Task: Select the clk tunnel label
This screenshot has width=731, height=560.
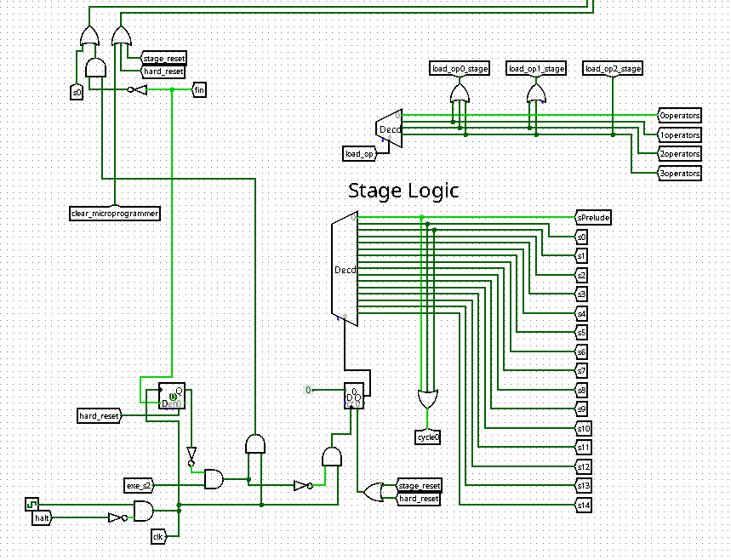Action: click(x=157, y=536)
